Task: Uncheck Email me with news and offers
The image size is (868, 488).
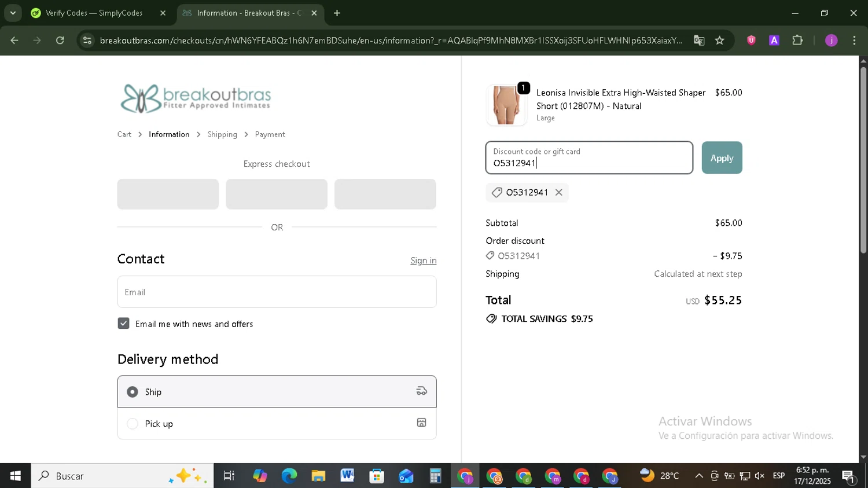Action: pyautogui.click(x=123, y=324)
